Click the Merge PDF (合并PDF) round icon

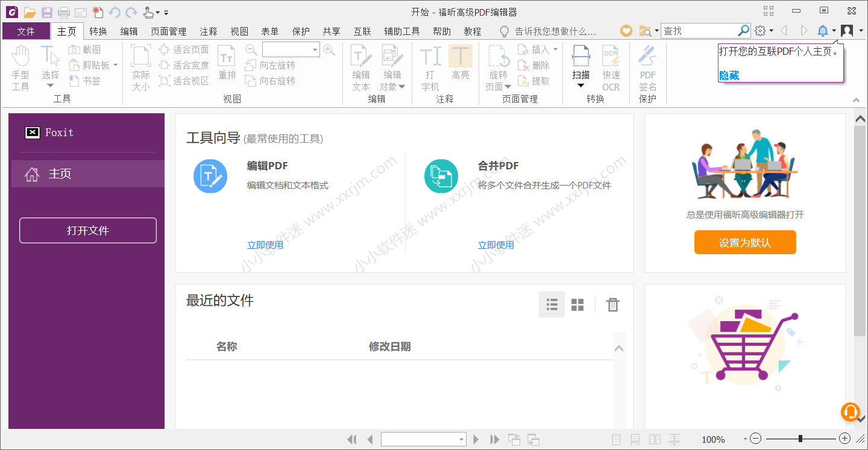441,177
